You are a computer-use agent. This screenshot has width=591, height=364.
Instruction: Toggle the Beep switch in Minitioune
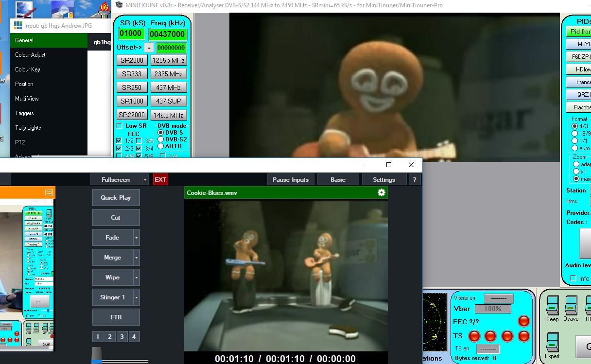point(552,306)
